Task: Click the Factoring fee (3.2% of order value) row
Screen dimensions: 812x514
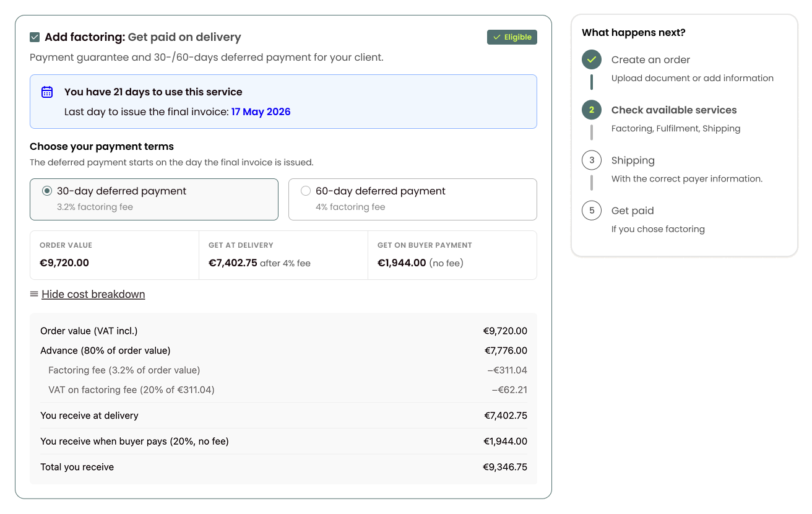Action: tap(283, 370)
